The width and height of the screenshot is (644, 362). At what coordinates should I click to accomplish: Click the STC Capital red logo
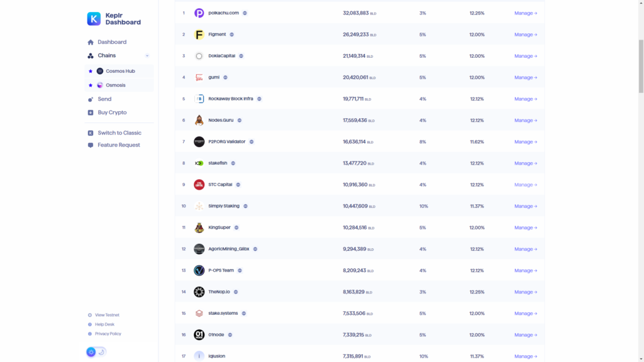click(x=199, y=185)
